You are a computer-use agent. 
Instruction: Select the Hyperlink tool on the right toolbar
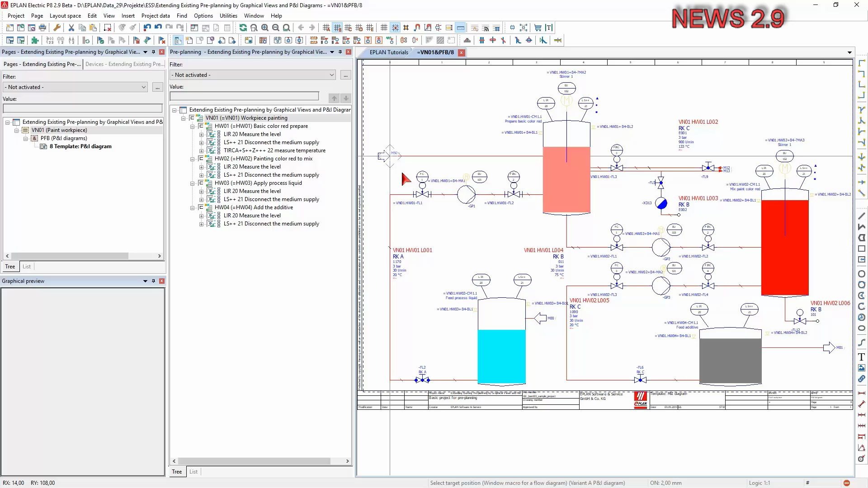point(862,379)
